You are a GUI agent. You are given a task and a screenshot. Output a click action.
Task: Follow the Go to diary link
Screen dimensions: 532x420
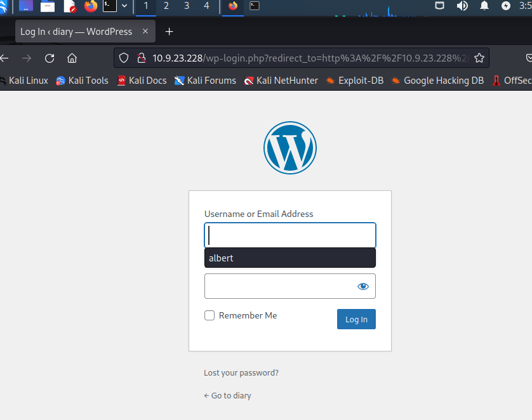(x=228, y=396)
